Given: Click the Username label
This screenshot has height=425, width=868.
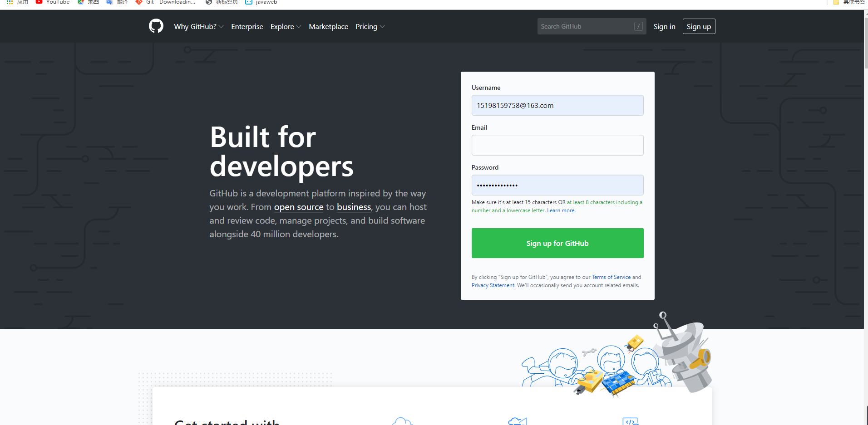Looking at the screenshot, I should 486,88.
